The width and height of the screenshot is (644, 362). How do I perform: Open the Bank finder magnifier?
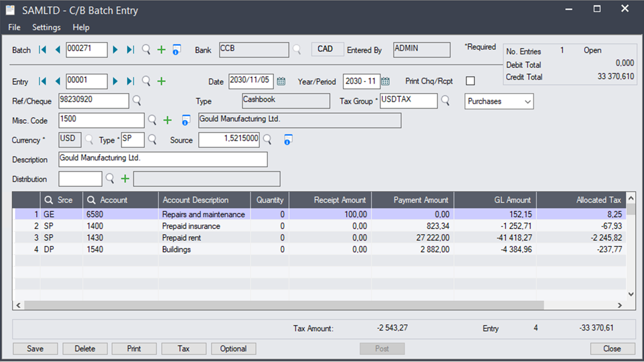[x=298, y=50]
